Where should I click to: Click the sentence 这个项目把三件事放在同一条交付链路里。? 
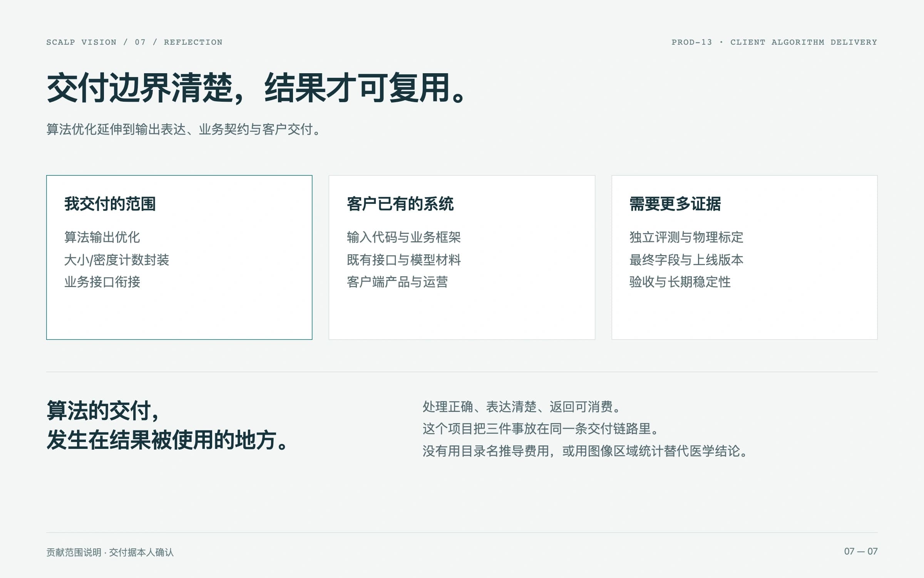click(541, 428)
